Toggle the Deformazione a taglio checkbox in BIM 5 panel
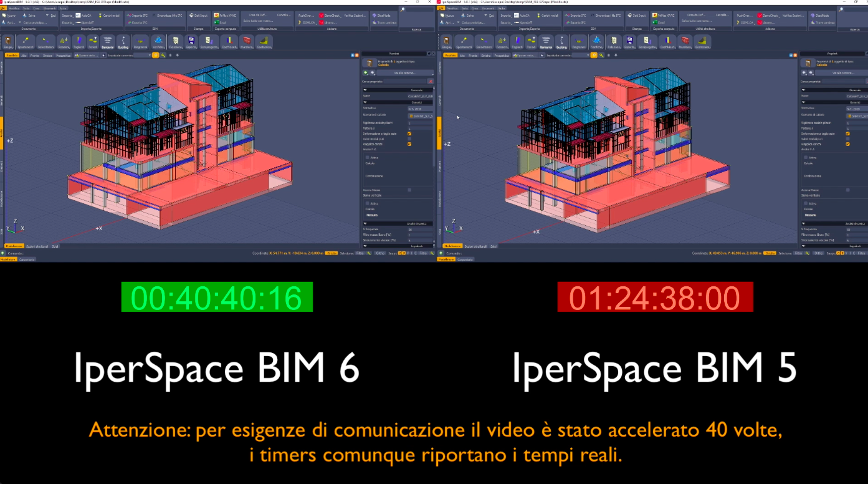 pos(847,133)
